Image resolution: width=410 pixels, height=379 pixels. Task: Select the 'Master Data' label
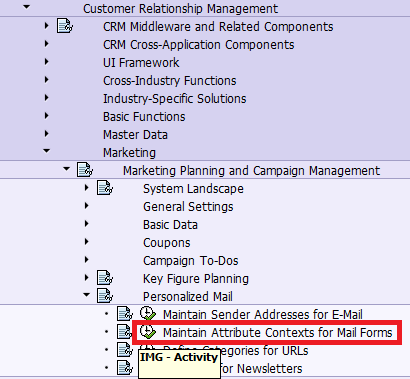point(135,135)
